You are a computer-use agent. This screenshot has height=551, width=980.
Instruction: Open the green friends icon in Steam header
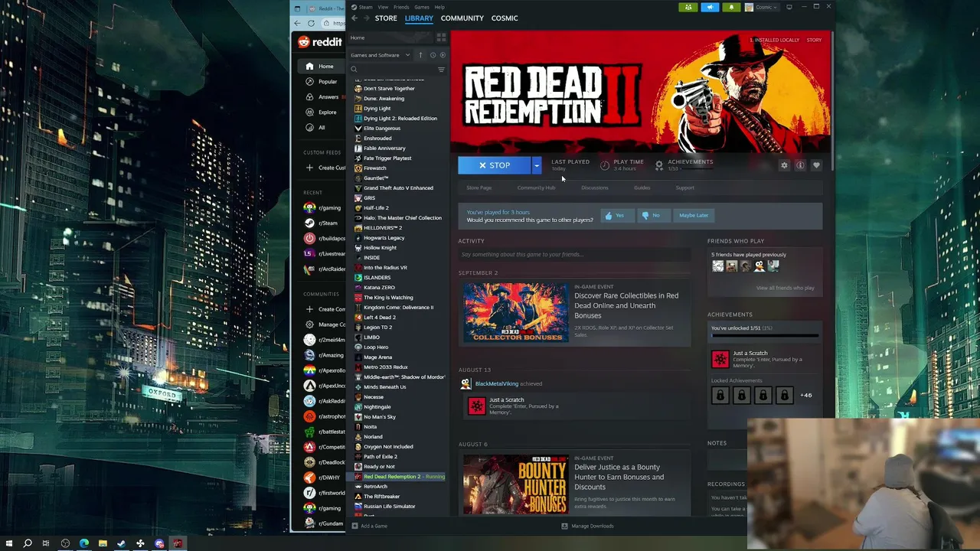[x=688, y=7]
